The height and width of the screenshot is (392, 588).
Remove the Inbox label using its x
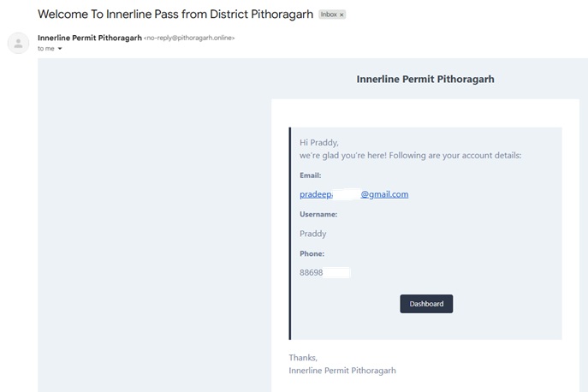tap(342, 15)
